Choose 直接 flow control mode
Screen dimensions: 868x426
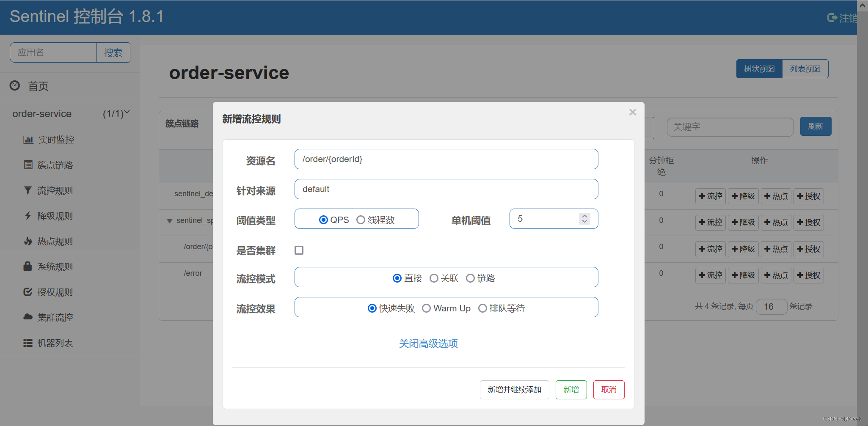[397, 278]
